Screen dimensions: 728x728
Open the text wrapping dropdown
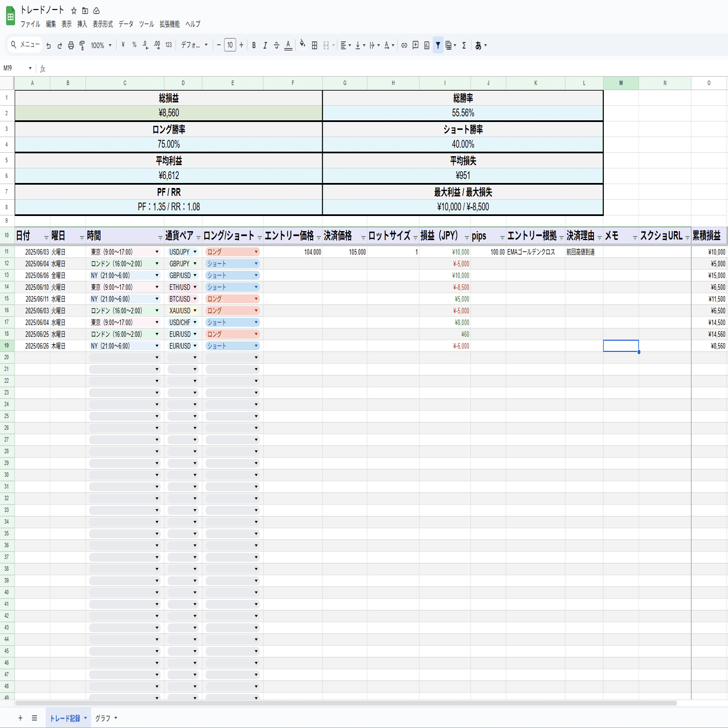point(374,45)
